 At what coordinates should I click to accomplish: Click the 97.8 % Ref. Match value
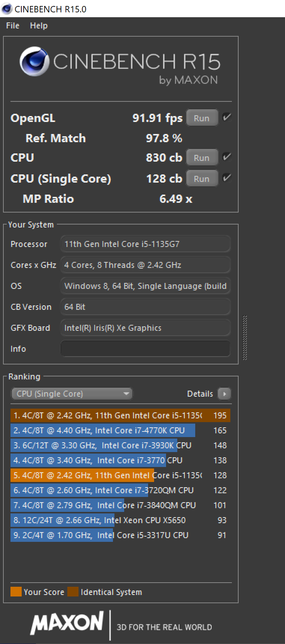click(x=164, y=138)
